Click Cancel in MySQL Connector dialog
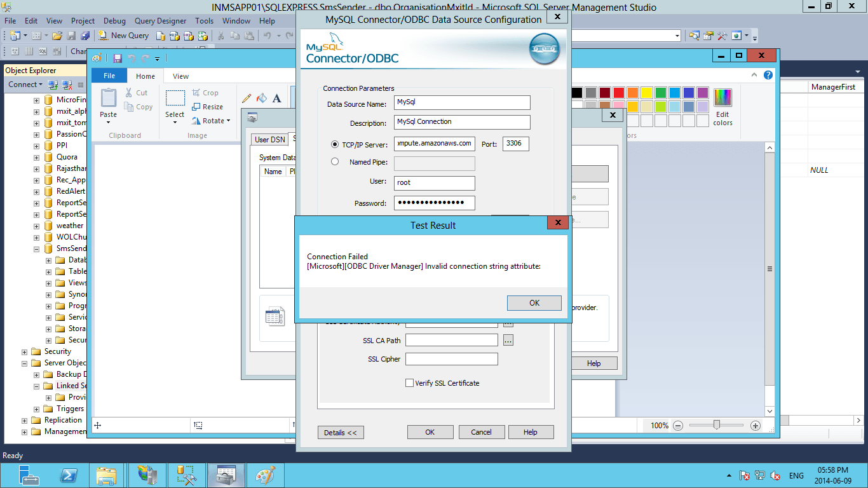The width and height of the screenshot is (868, 488). pyautogui.click(x=482, y=432)
